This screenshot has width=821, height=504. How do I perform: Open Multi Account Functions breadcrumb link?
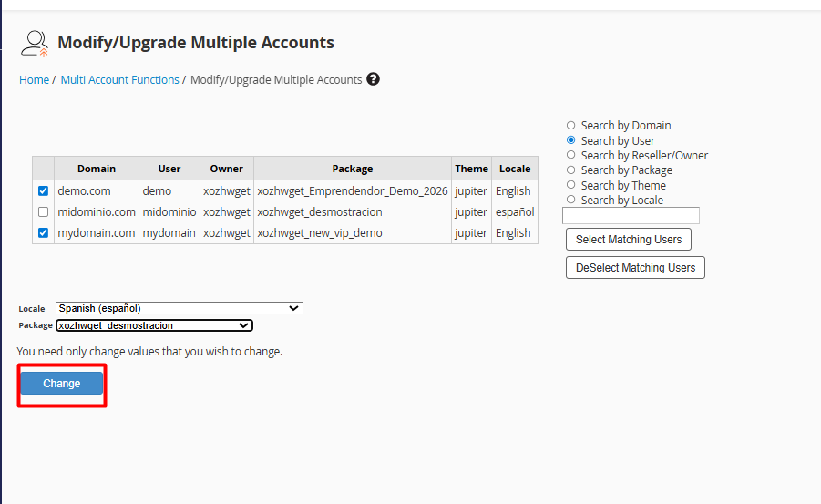coord(120,79)
